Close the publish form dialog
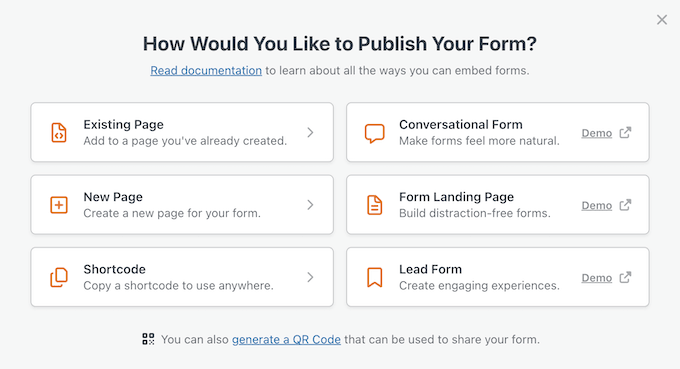The width and height of the screenshot is (680, 369). tap(662, 20)
